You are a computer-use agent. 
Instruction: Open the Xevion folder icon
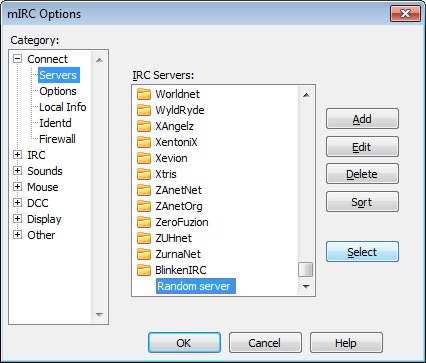[x=144, y=158]
